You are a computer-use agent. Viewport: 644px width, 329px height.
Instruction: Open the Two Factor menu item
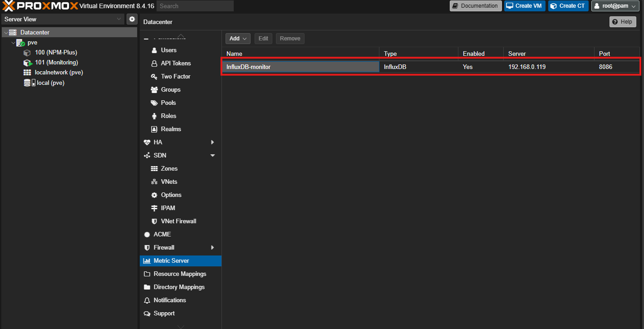pos(181,77)
